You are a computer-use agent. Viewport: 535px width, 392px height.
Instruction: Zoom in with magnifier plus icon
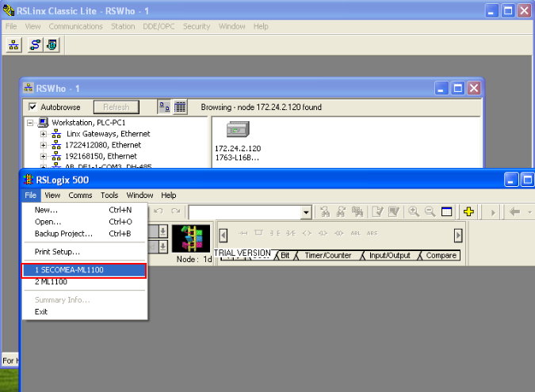click(414, 211)
